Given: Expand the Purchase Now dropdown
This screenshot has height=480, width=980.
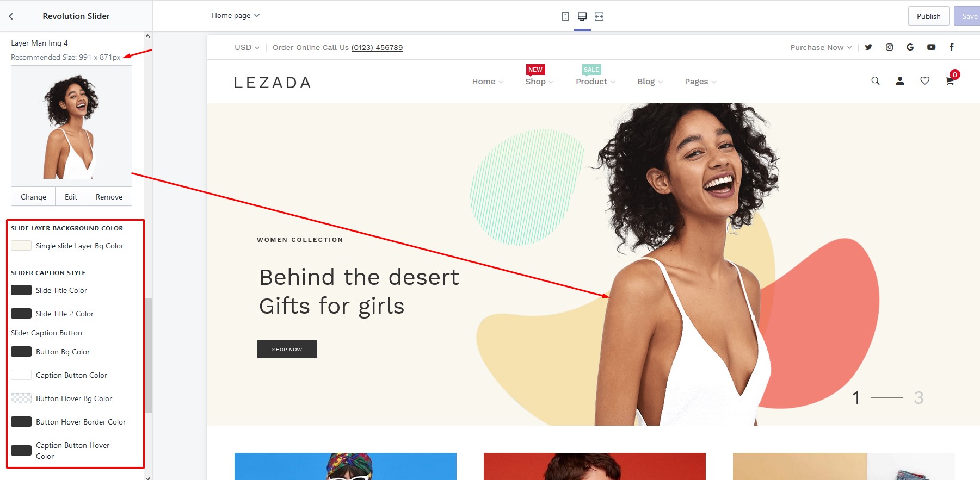Looking at the screenshot, I should (821, 47).
